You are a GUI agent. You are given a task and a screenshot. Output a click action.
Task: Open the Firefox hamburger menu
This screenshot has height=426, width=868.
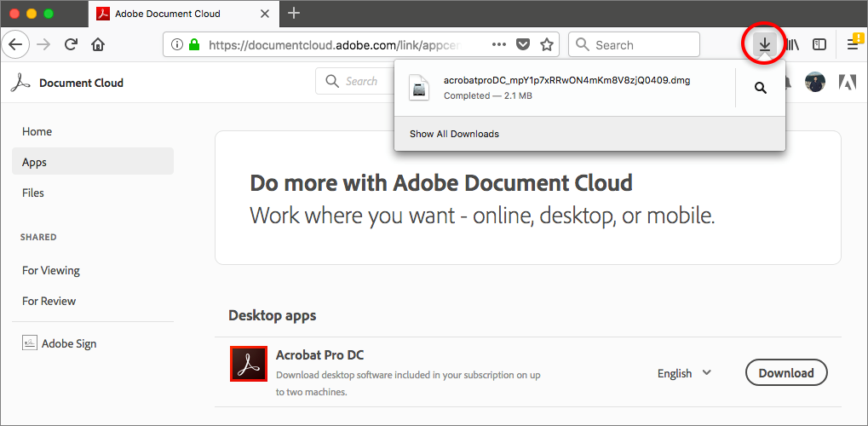pos(853,45)
